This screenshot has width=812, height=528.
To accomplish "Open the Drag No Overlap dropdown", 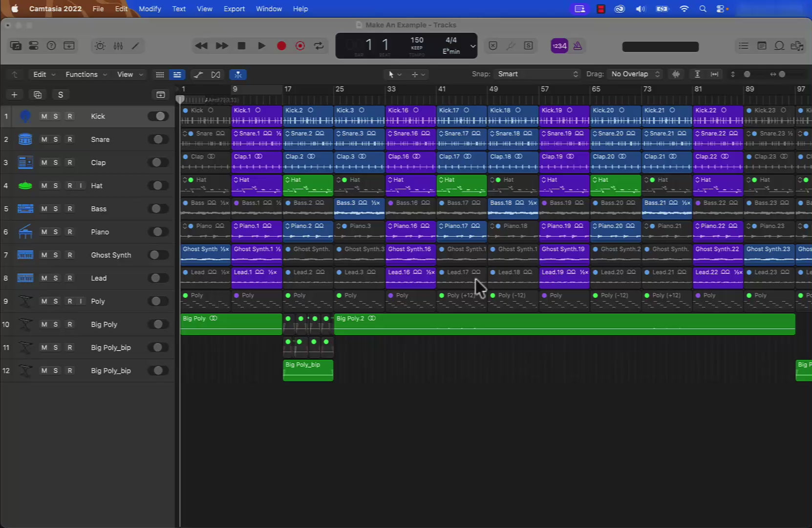I will (x=635, y=74).
